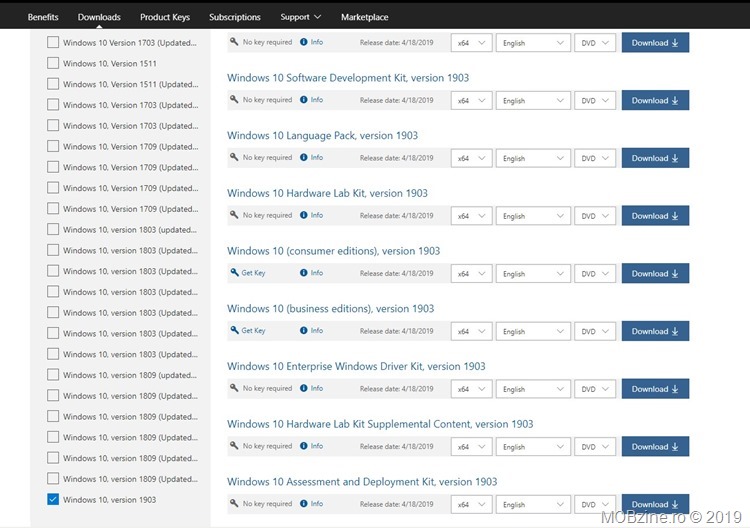Click the key icon in business editions row

click(x=234, y=330)
